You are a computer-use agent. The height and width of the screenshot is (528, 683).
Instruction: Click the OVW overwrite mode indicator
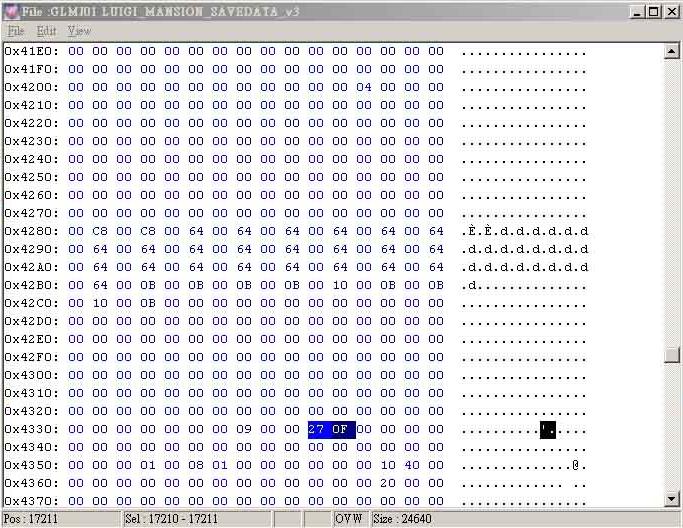point(349,519)
